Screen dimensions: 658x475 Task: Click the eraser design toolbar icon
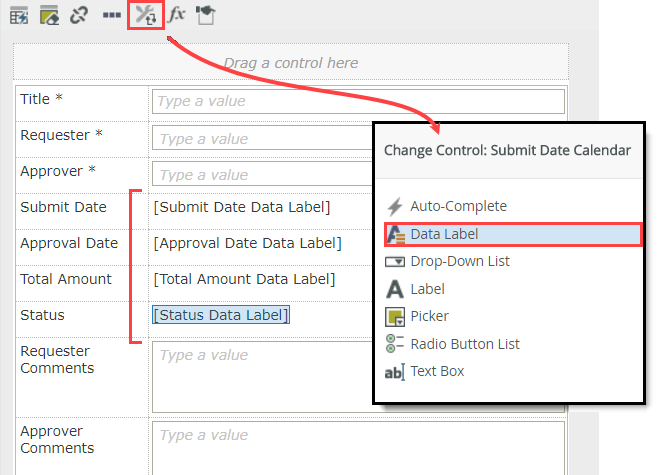coord(49,16)
